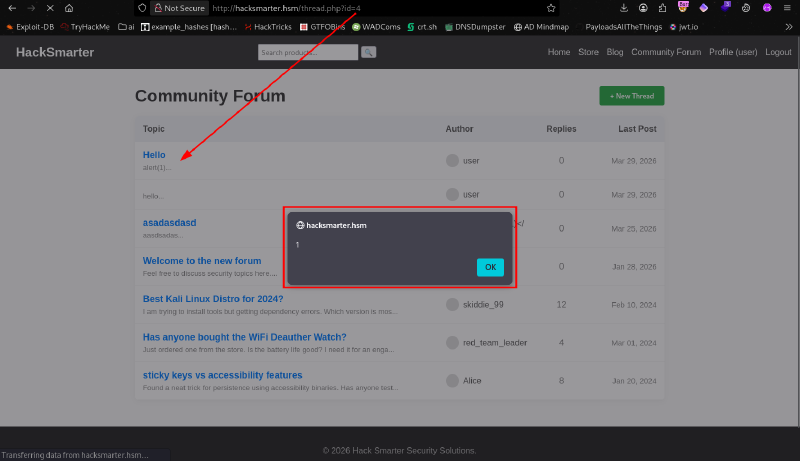Click the 'hello...' thread preview text
The width and height of the screenshot is (800, 461).
click(x=153, y=196)
